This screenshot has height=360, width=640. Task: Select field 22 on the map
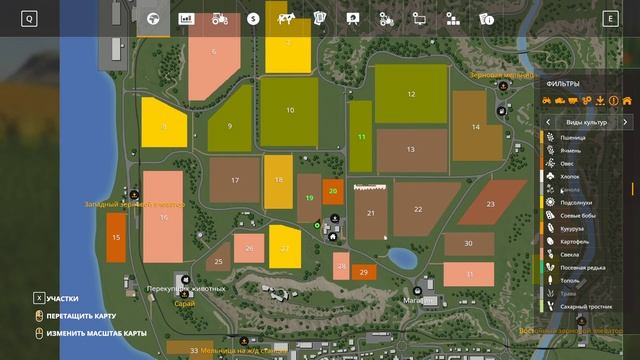(422, 209)
